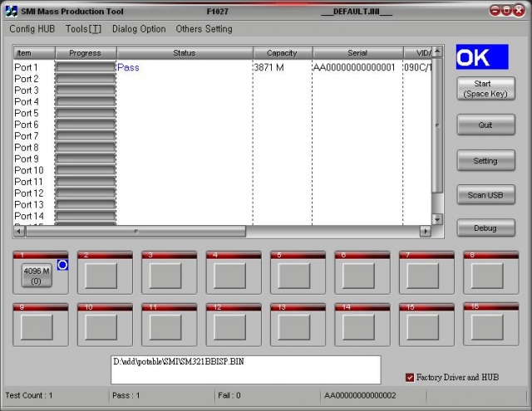
Task: Open the Setting button
Action: pos(485,160)
